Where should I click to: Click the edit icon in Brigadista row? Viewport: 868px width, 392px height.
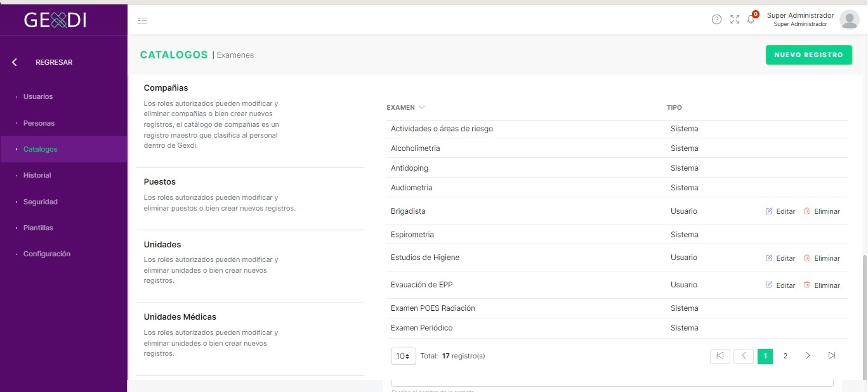click(x=769, y=211)
